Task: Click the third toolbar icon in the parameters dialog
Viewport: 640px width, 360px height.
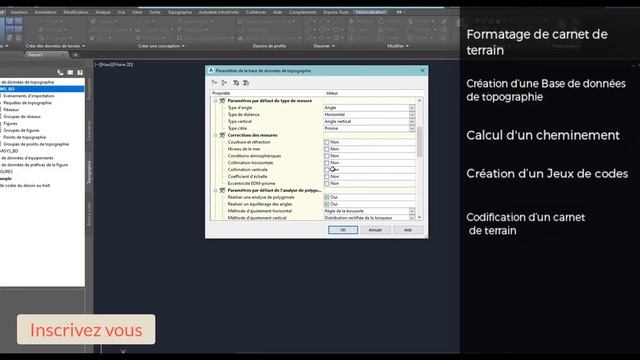Action: tap(236, 83)
